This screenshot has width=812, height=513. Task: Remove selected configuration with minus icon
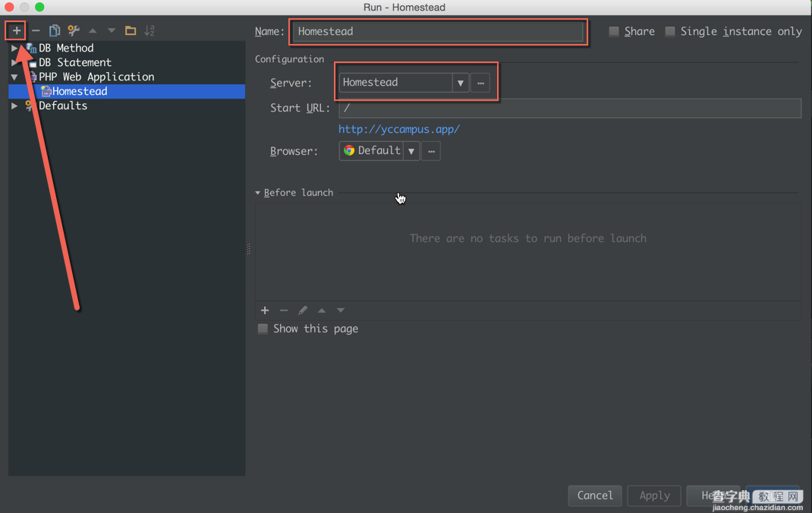(x=36, y=30)
